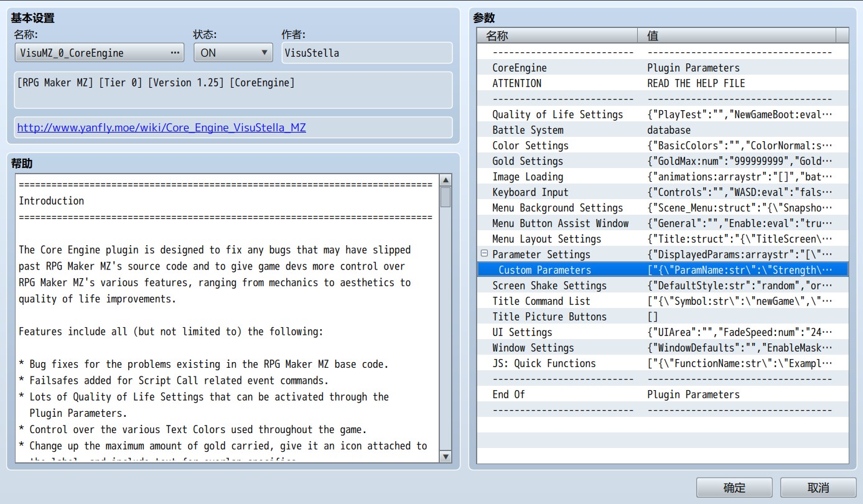Select the CoreEngine parameter row
The height and width of the screenshot is (504, 863).
coord(663,68)
